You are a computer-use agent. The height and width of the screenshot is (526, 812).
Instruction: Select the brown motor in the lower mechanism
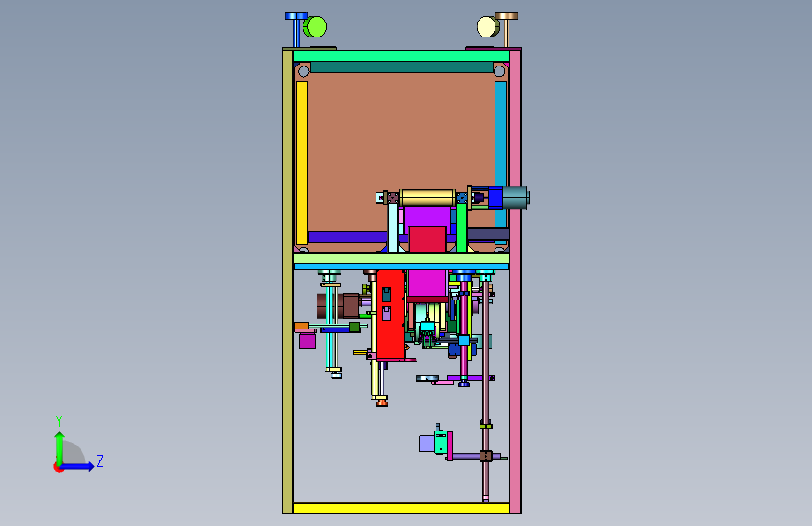coord(338,306)
